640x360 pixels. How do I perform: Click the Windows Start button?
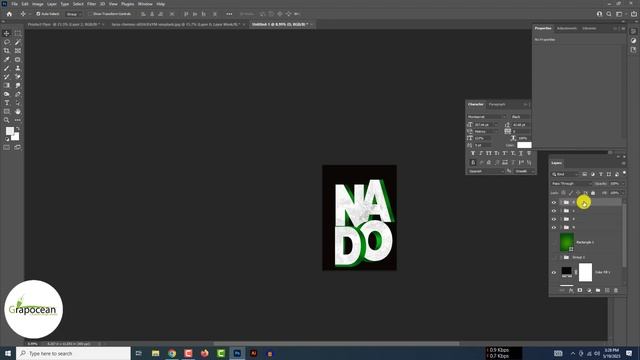click(8, 353)
